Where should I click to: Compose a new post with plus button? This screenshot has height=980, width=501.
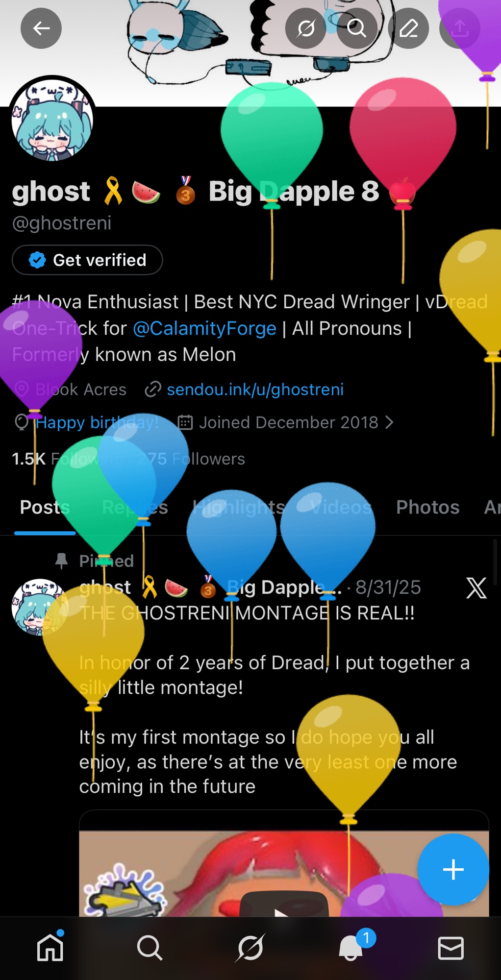453,869
